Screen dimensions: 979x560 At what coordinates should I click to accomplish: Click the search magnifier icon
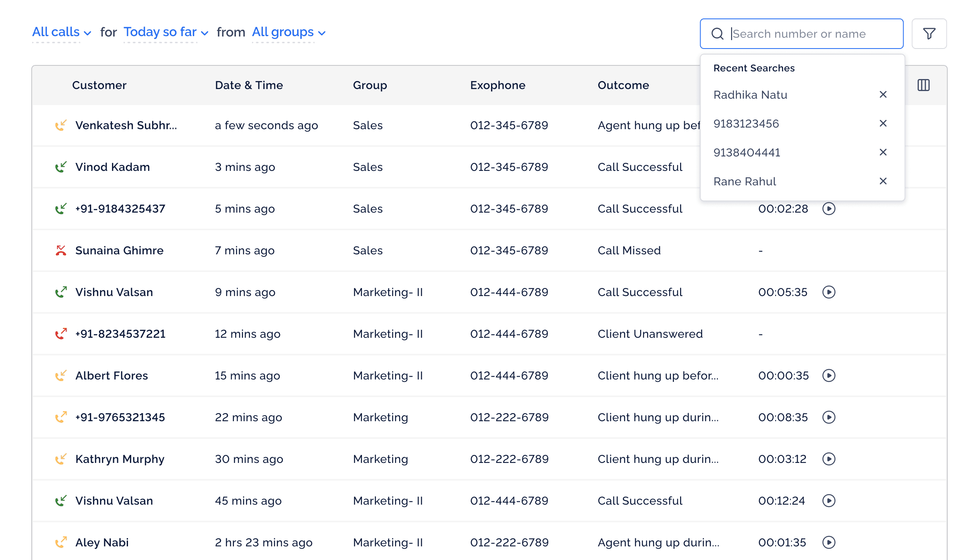tap(717, 34)
